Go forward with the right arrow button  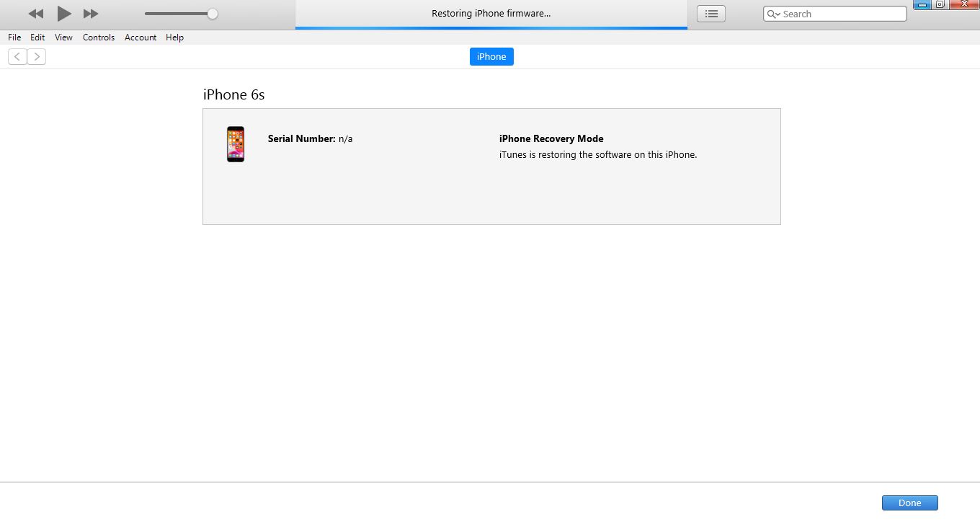tap(37, 56)
